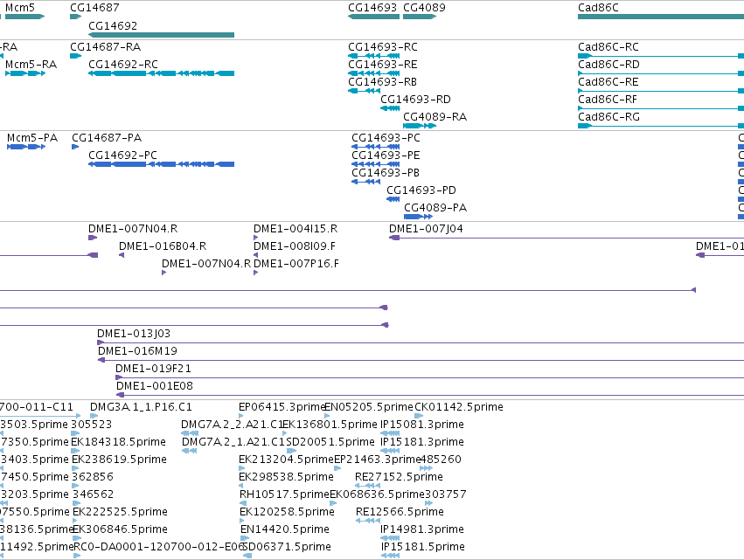744x560 pixels.
Task: Select the CG14687 gene label
Action: click(94, 8)
